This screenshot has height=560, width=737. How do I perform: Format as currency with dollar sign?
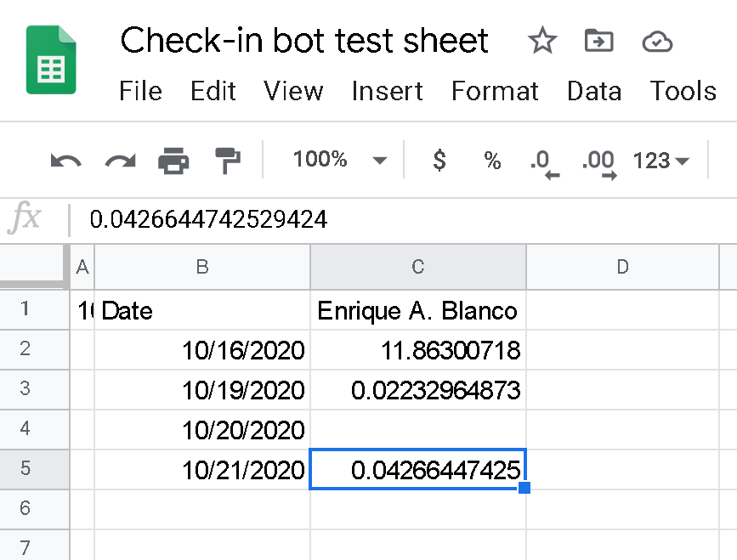click(439, 160)
